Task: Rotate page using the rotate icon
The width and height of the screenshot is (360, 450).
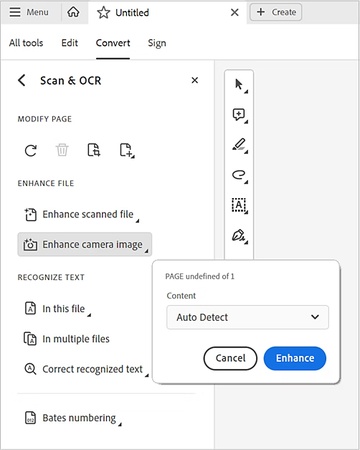Action: 31,150
